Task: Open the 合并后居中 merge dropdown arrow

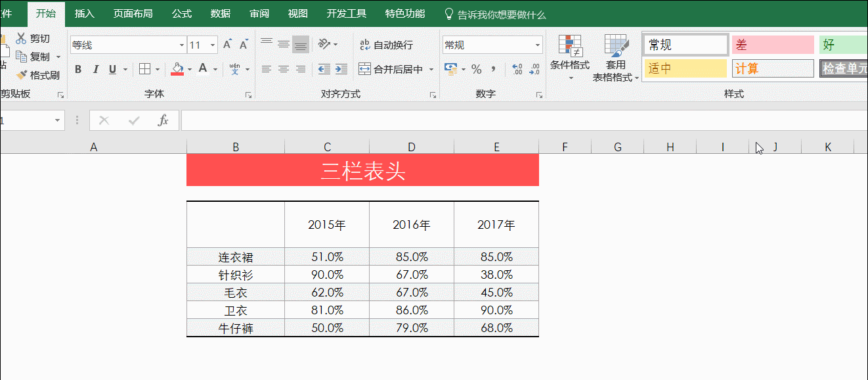Action: pos(433,68)
